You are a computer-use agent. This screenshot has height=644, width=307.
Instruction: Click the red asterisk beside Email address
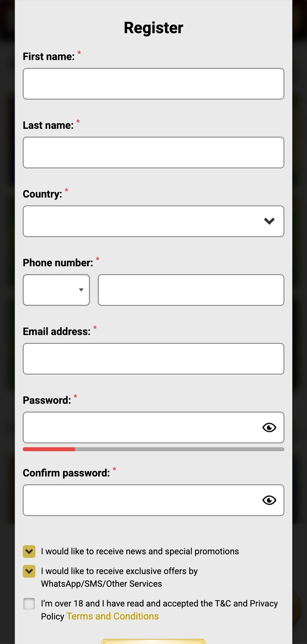(95, 328)
